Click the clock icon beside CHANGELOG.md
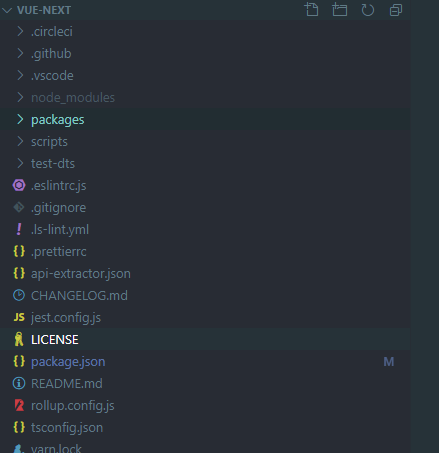The width and height of the screenshot is (439, 453). (19, 295)
